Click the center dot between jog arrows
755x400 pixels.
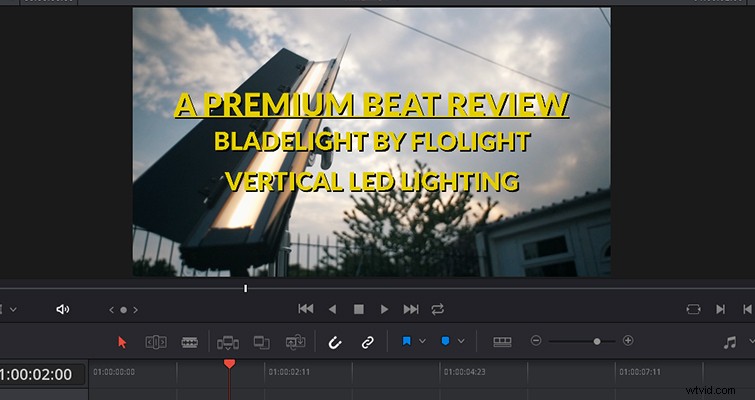coord(123,310)
